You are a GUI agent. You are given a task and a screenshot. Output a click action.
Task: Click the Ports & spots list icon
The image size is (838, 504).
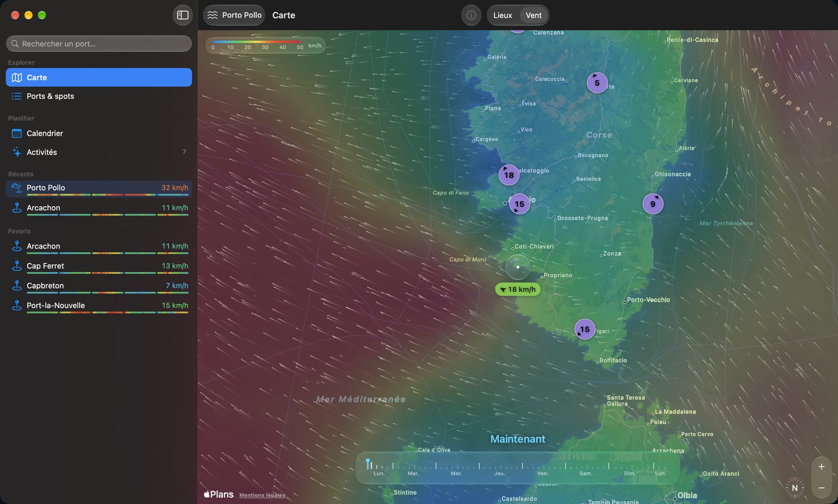[17, 96]
